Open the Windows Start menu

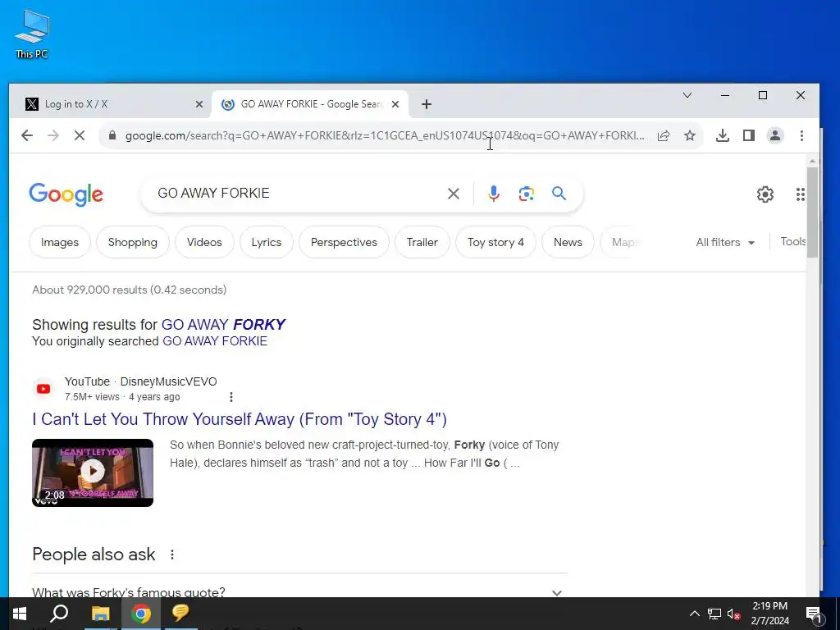click(x=20, y=614)
